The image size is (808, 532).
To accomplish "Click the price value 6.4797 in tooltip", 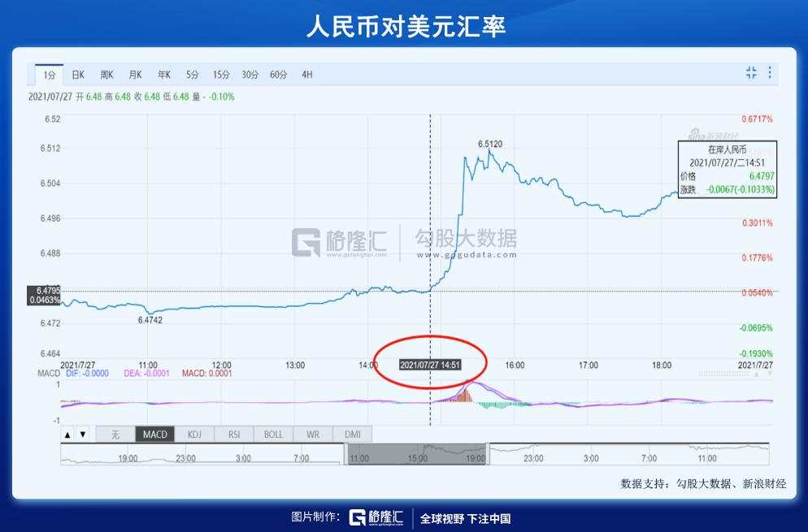I will (762, 176).
